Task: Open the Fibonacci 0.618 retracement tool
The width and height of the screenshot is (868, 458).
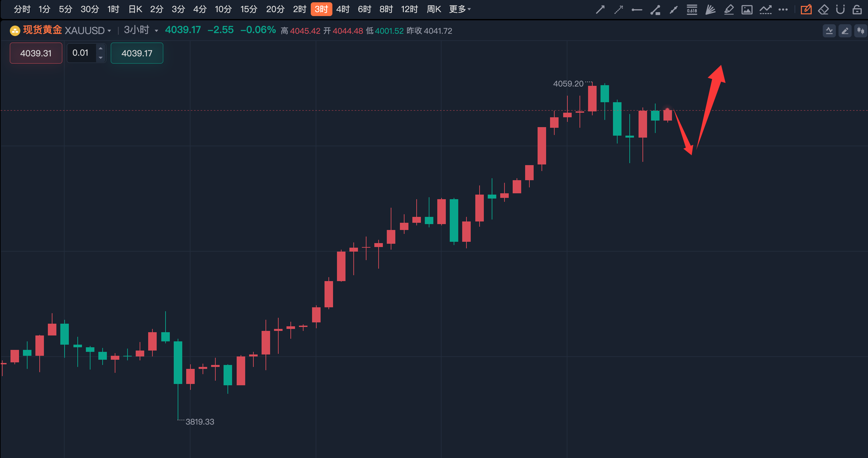Action: pyautogui.click(x=692, y=10)
